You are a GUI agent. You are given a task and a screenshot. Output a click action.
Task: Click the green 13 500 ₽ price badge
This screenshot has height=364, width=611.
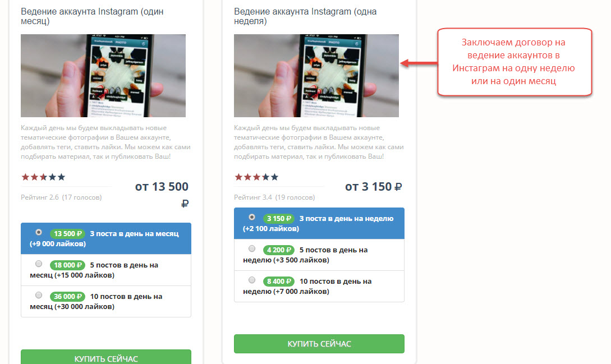(67, 234)
